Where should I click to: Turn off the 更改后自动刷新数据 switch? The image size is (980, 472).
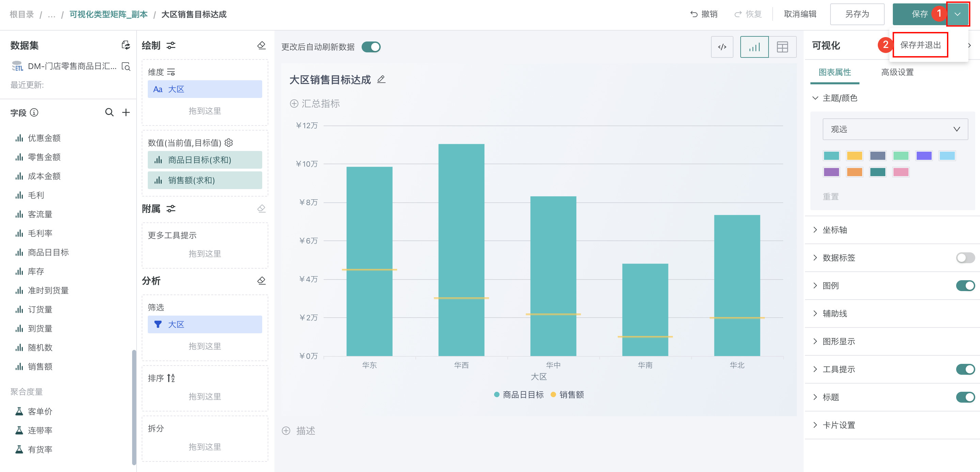[x=371, y=47]
